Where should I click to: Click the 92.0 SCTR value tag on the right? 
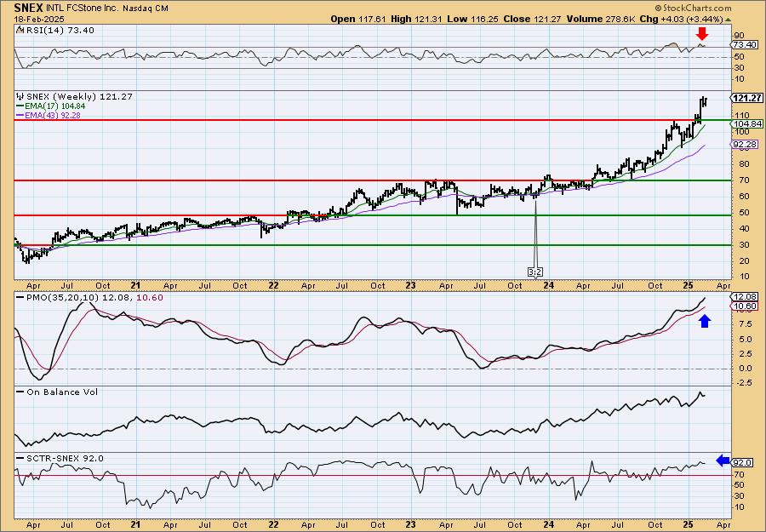pyautogui.click(x=742, y=463)
